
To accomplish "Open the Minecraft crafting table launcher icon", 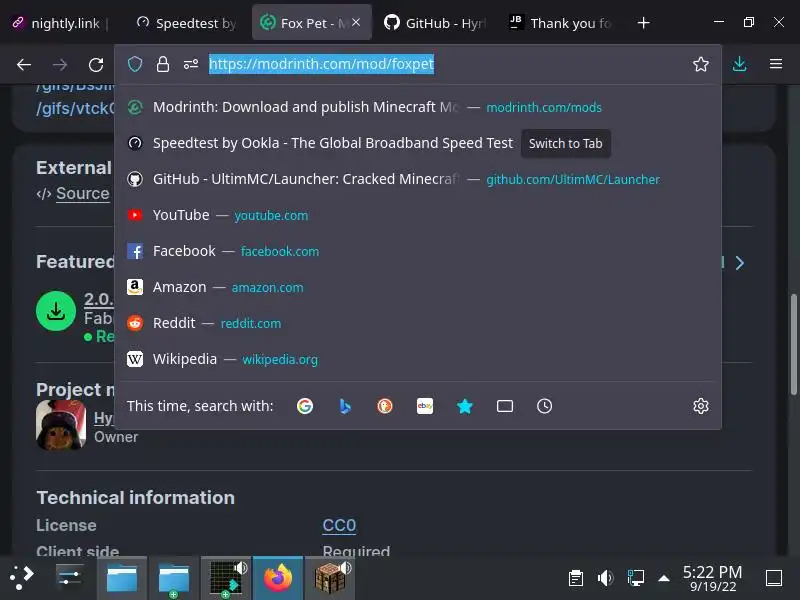I will (x=330, y=578).
